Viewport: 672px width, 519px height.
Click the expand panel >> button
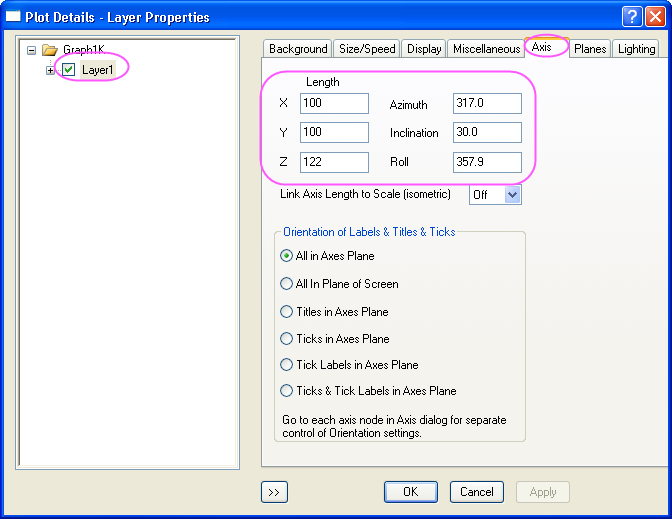pyautogui.click(x=274, y=492)
